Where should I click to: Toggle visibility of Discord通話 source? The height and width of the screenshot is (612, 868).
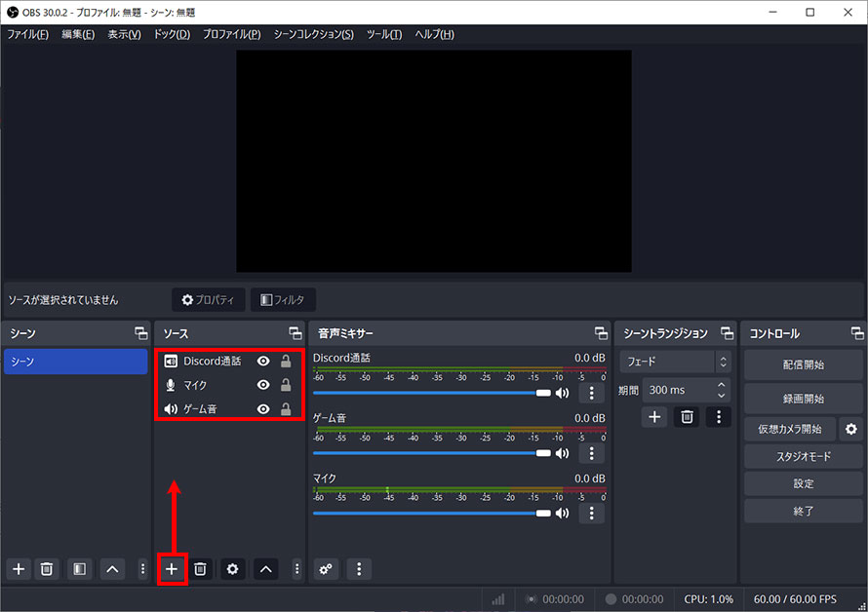click(263, 361)
